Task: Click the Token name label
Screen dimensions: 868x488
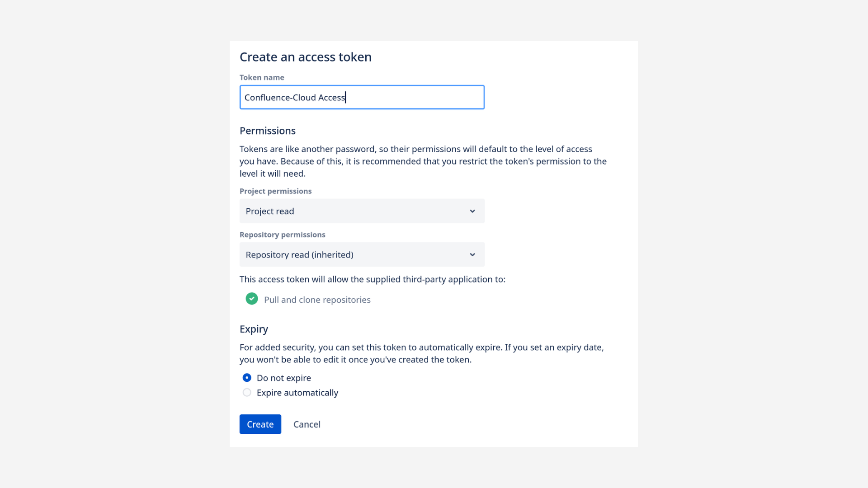Action: coord(262,77)
